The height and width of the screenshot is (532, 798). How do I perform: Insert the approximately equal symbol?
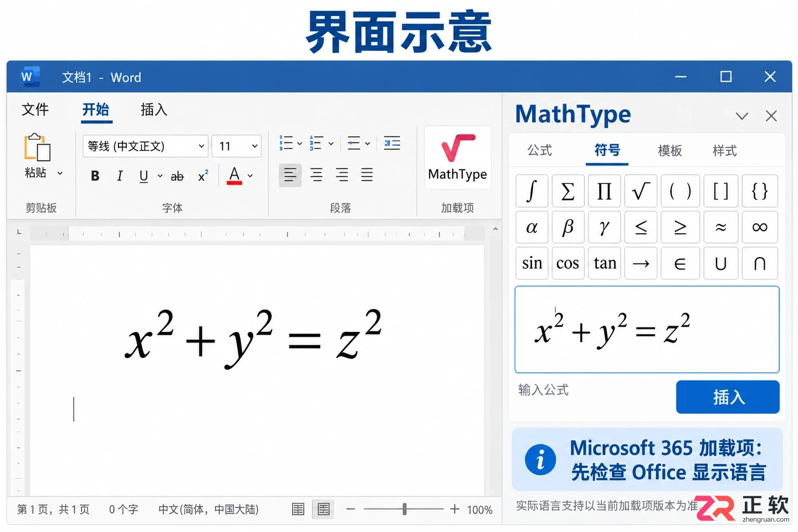click(721, 227)
